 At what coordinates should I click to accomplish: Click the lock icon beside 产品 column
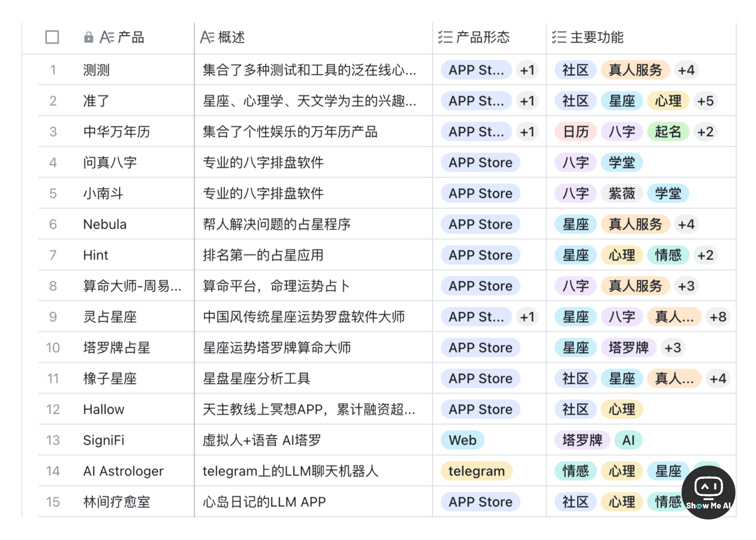tap(89, 37)
